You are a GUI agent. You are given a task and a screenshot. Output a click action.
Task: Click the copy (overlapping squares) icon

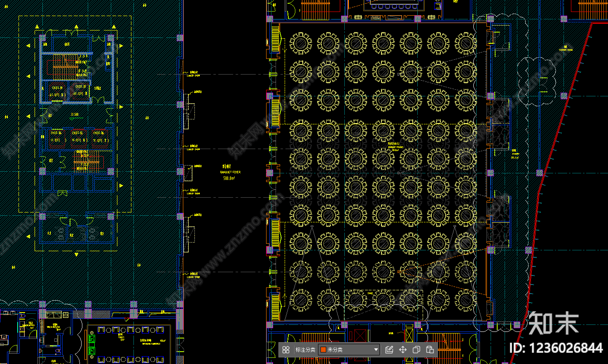pyautogui.click(x=416, y=350)
